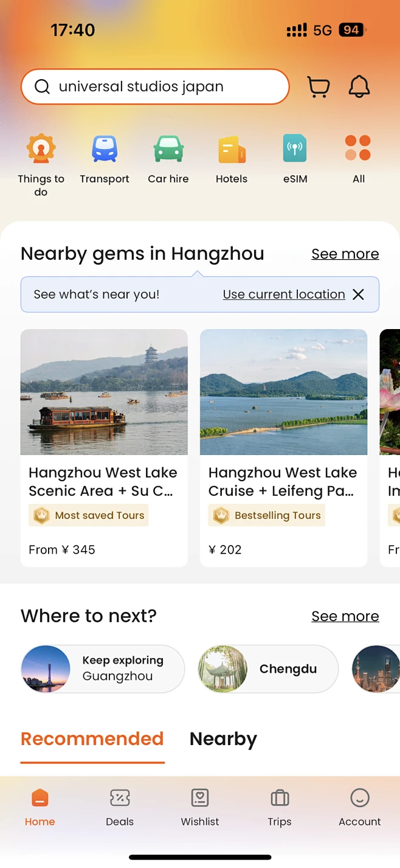Open the Transport category
Screen dimensions: 400x868
pos(105,150)
